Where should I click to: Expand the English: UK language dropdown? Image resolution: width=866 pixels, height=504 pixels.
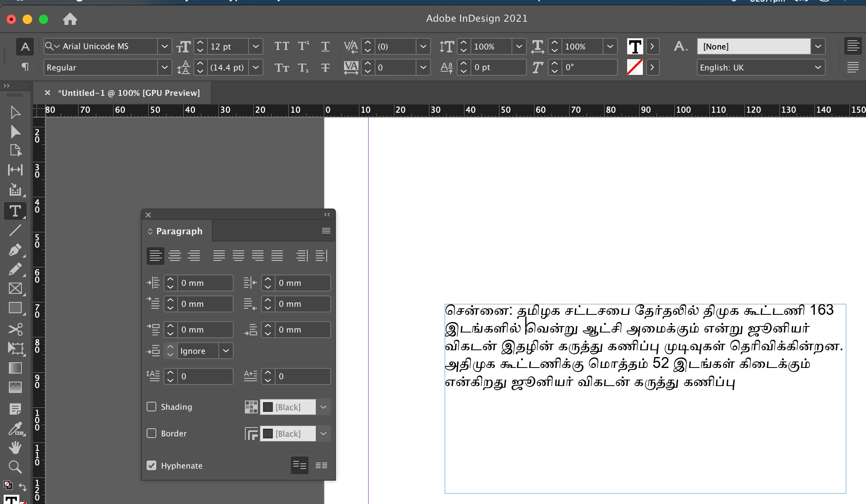point(818,67)
